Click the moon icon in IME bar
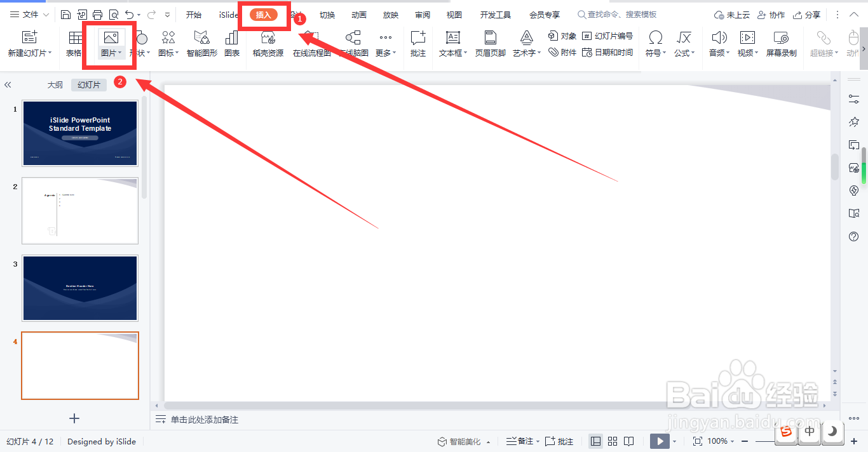 tap(832, 432)
